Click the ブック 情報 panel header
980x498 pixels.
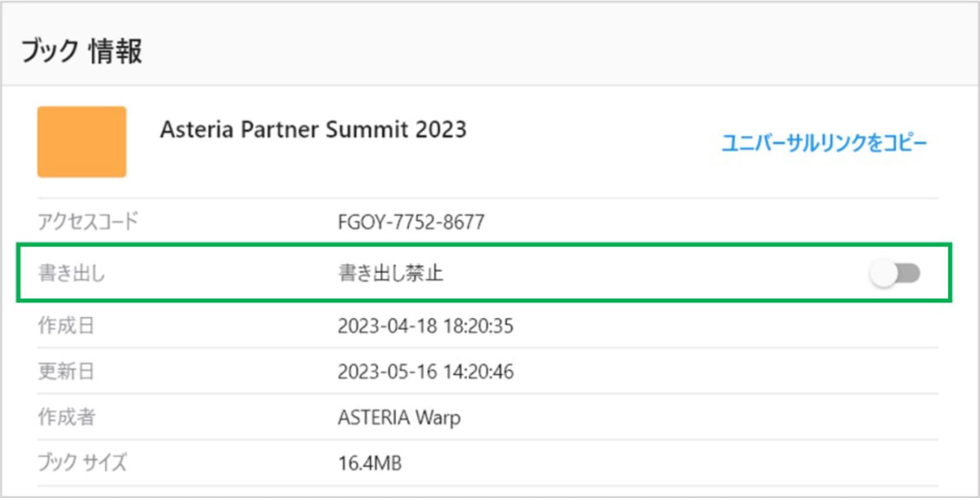pos(82,51)
